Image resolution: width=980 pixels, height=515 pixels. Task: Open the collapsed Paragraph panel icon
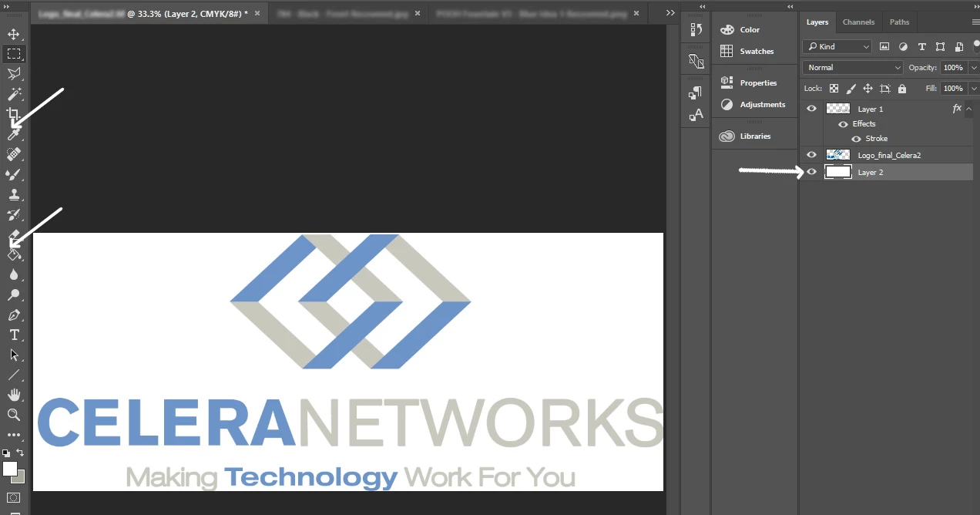point(696,93)
